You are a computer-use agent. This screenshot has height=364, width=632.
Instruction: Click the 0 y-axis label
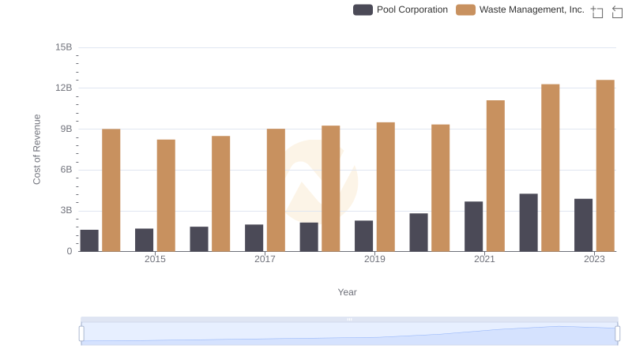click(x=70, y=251)
